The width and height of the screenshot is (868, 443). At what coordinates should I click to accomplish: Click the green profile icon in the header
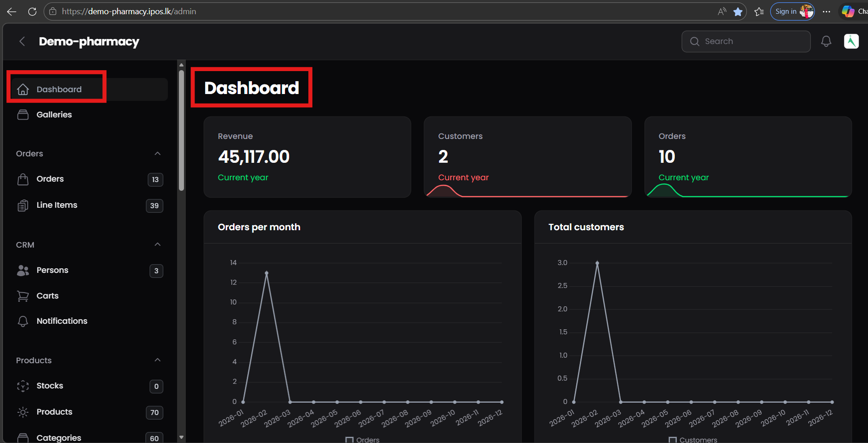(x=851, y=41)
